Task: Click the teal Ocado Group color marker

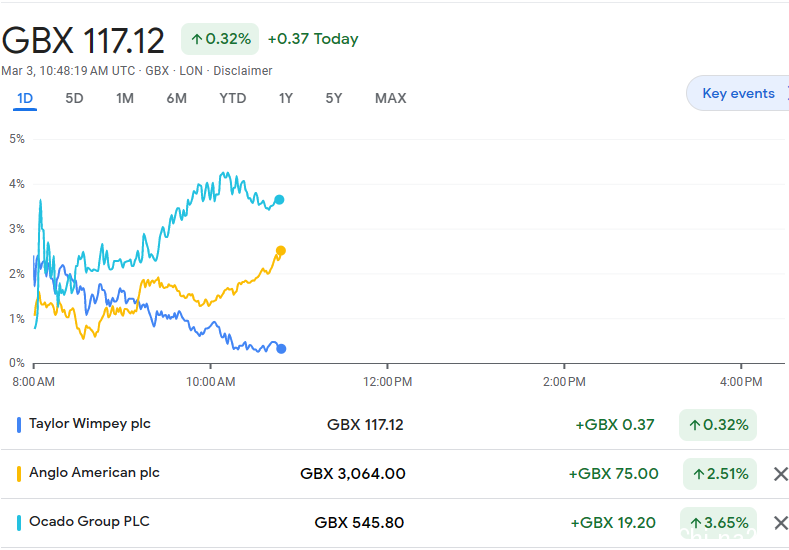Action: coord(19,523)
